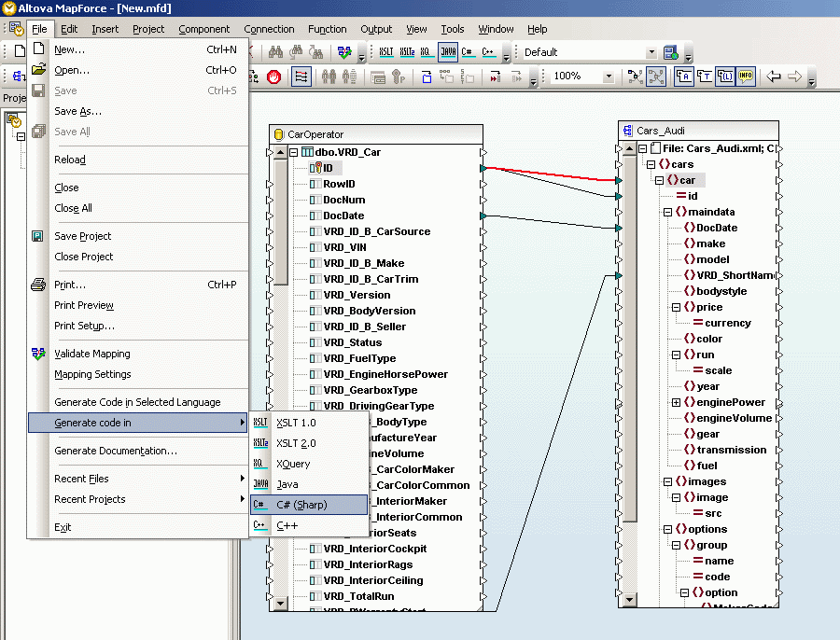Select the DocDate field in CarOperator
Screen dimensions: 840x640
click(x=343, y=216)
